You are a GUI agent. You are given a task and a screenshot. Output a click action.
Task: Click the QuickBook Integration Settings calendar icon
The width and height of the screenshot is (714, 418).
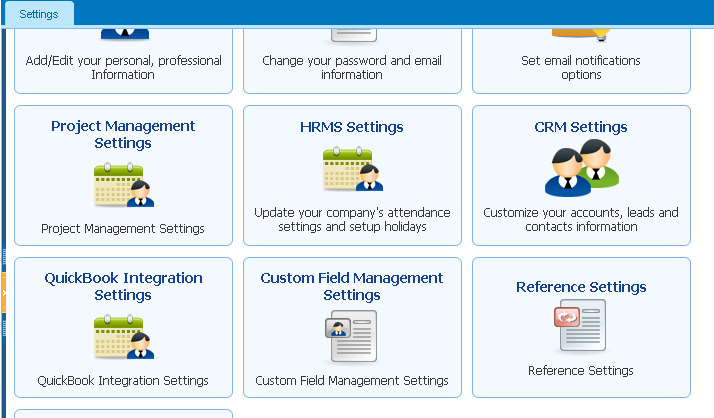click(x=124, y=337)
